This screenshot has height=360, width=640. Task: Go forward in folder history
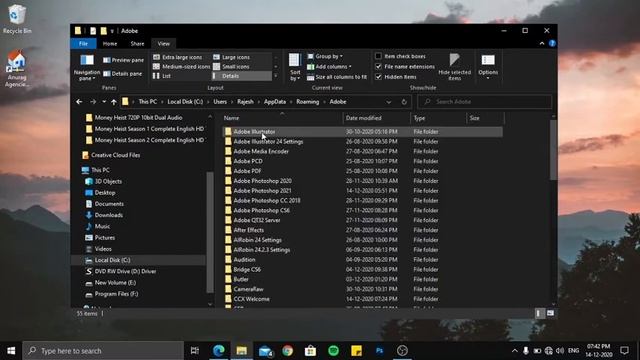93,102
